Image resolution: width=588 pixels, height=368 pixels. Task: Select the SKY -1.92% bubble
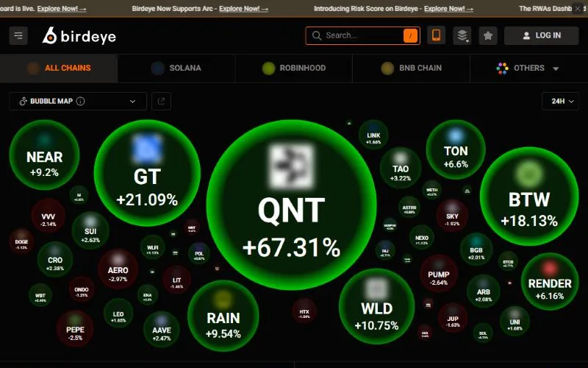tap(452, 216)
